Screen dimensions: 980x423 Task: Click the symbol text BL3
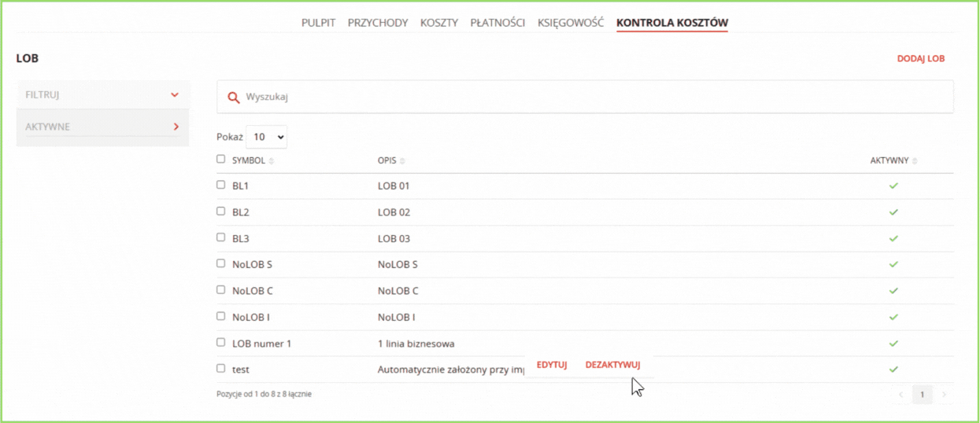[241, 238]
